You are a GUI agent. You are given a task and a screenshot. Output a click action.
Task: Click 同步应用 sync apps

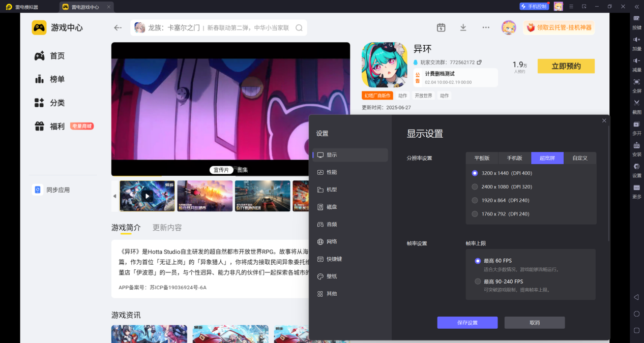pos(51,190)
